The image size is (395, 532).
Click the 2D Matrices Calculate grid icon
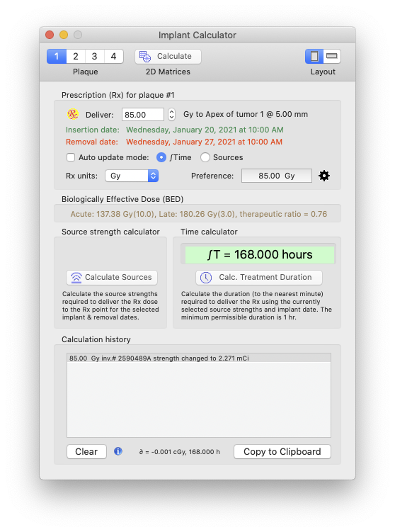point(145,57)
